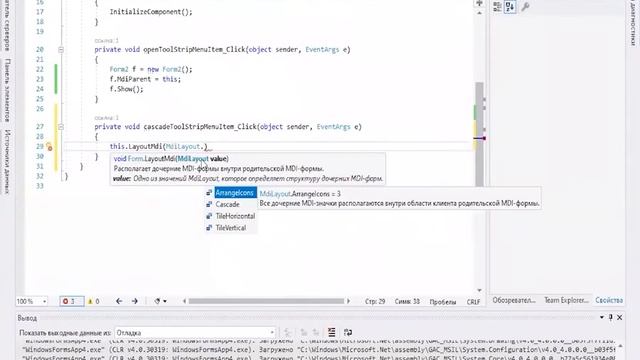
Task: Click the Вывод panel title
Action: tap(27, 318)
